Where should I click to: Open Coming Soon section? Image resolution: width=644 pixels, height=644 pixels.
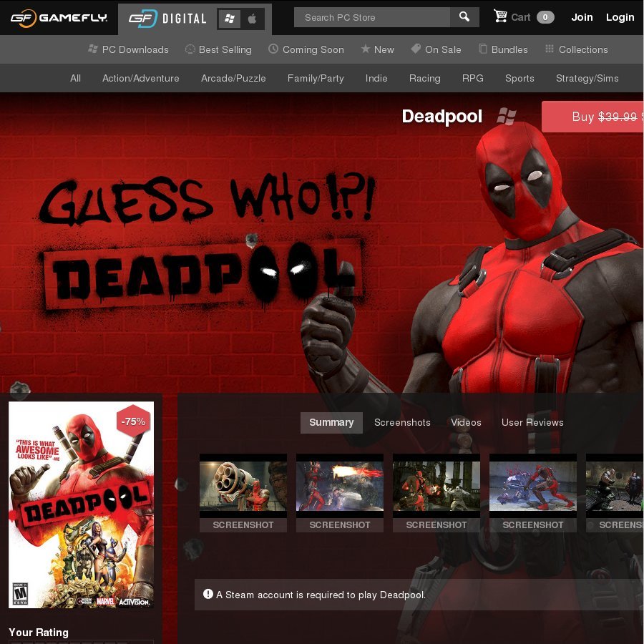click(306, 49)
